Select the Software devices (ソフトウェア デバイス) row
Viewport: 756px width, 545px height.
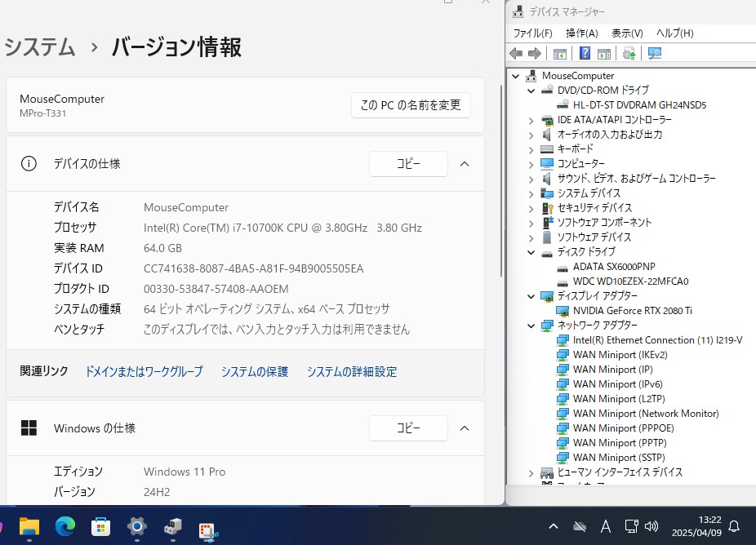click(594, 237)
